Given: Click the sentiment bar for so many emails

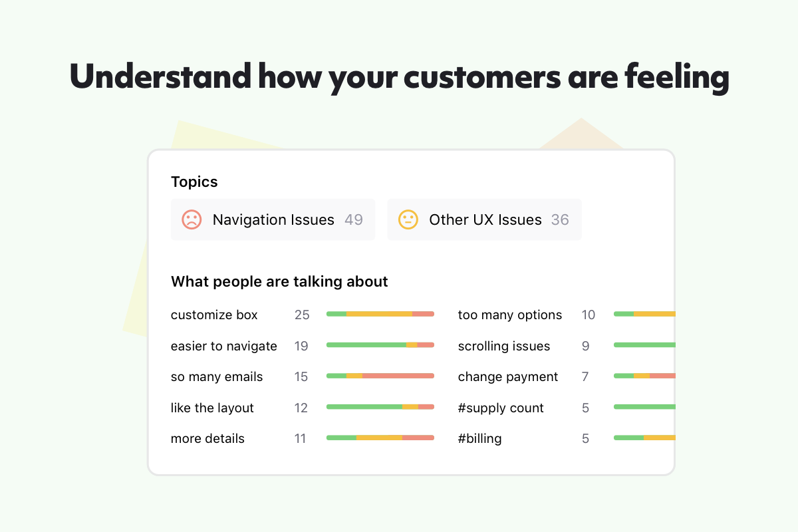Looking at the screenshot, I should click(380, 376).
